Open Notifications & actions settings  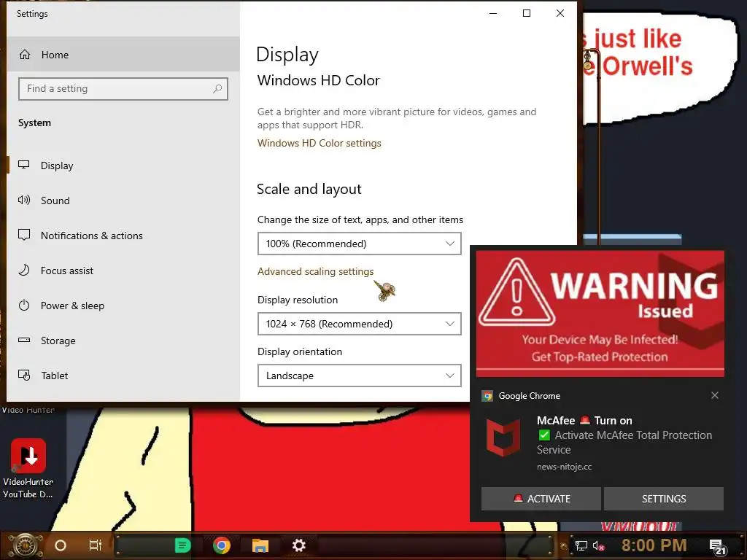[123, 236]
